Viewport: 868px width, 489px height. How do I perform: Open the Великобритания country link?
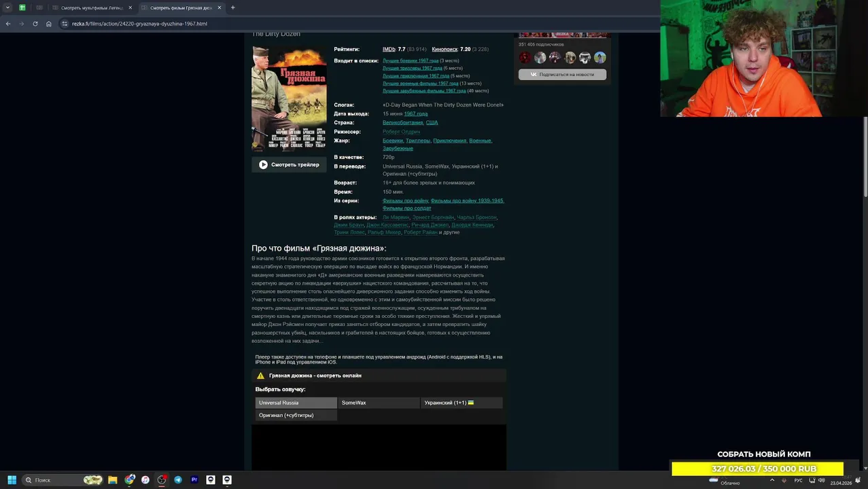point(402,122)
